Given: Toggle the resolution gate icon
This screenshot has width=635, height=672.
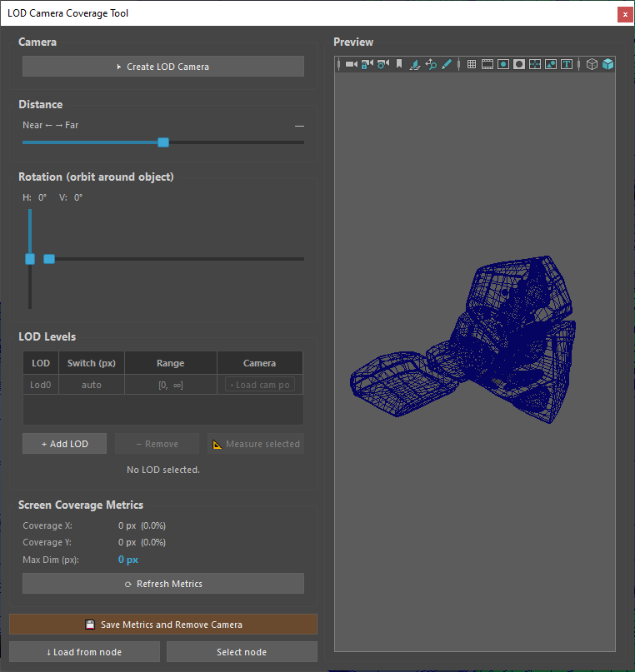Looking at the screenshot, I should click(x=503, y=64).
